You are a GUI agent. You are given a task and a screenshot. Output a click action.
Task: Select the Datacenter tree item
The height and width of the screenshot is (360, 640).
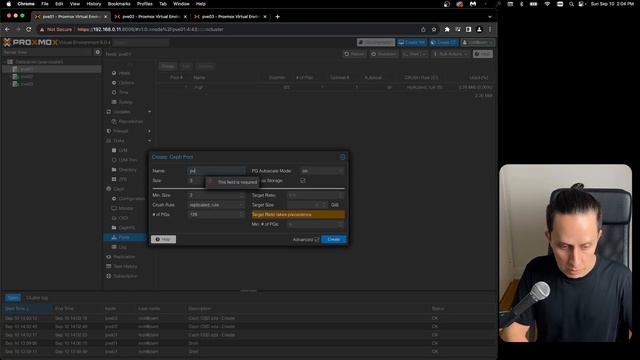38,62
